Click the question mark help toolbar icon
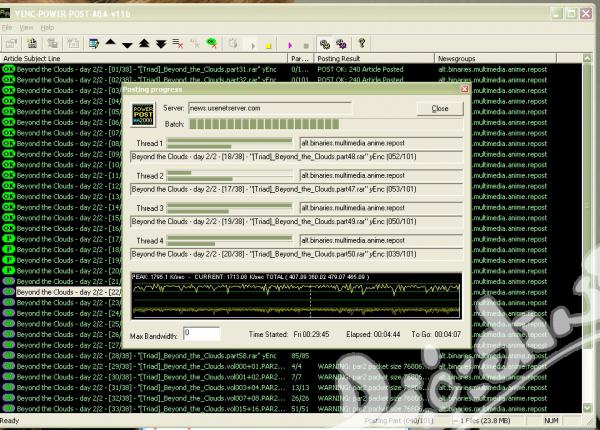 pyautogui.click(x=362, y=44)
